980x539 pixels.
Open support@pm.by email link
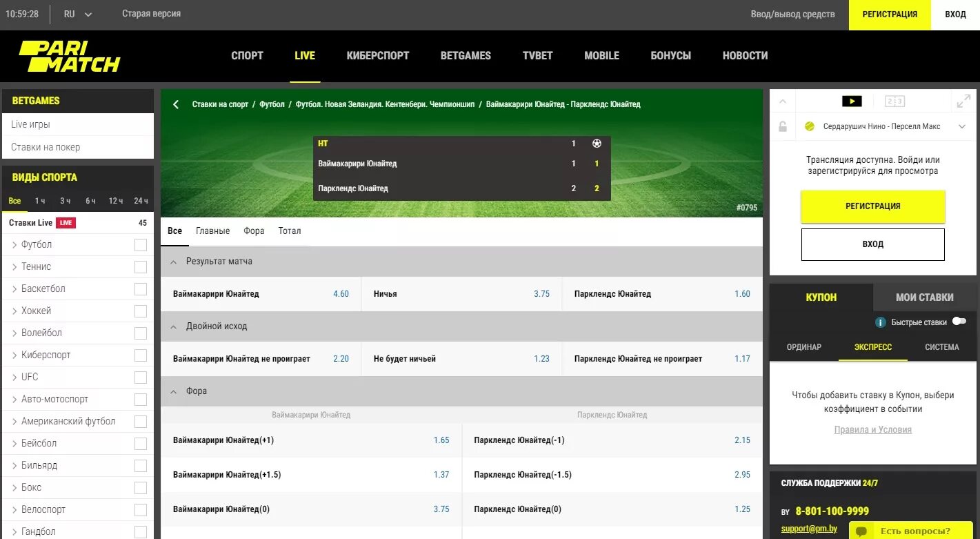point(809,529)
